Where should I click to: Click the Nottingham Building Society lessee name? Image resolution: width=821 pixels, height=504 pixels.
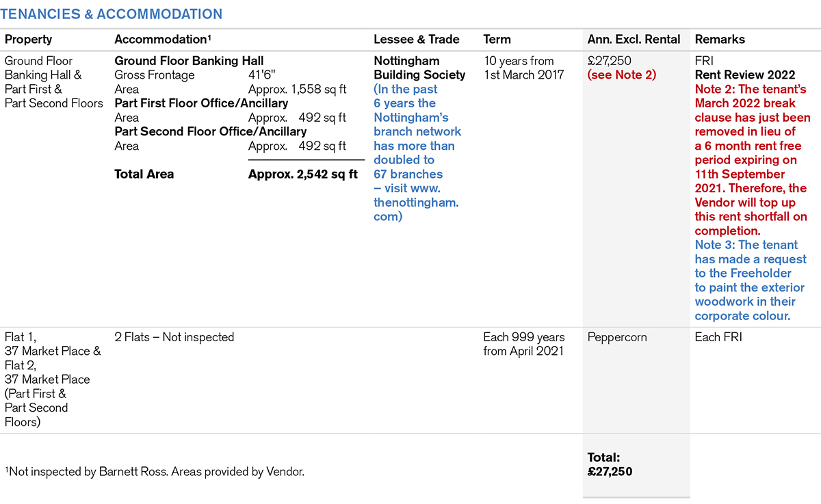click(x=419, y=68)
